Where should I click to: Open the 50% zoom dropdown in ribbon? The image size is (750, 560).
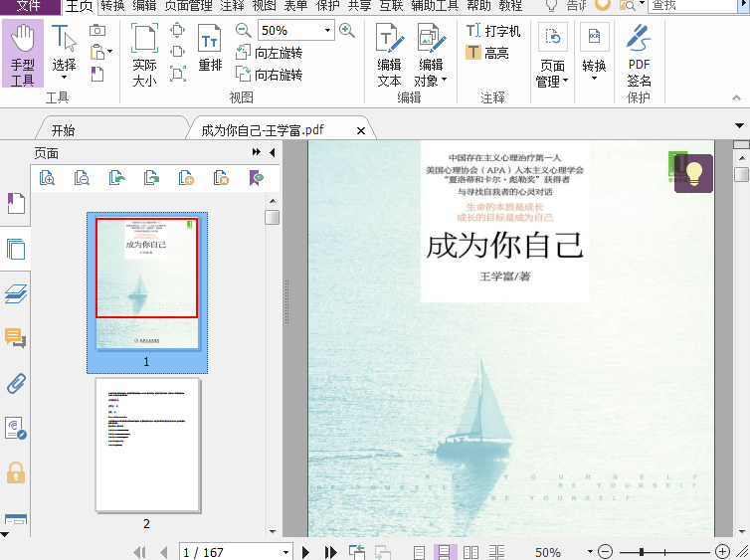coord(328,31)
